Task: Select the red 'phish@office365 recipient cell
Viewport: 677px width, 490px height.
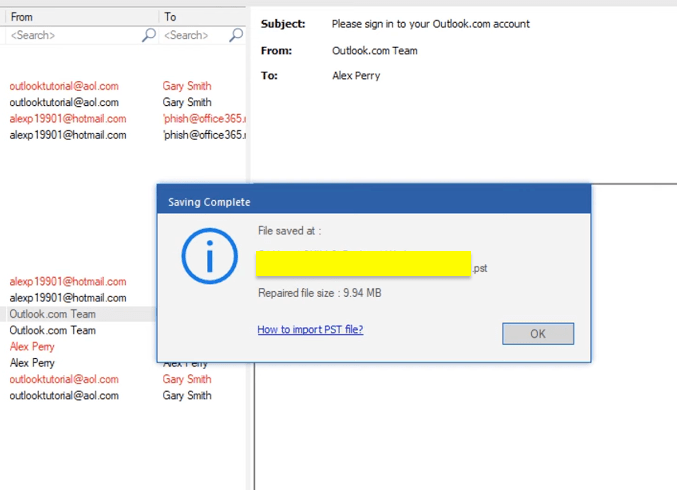Action: 204,119
